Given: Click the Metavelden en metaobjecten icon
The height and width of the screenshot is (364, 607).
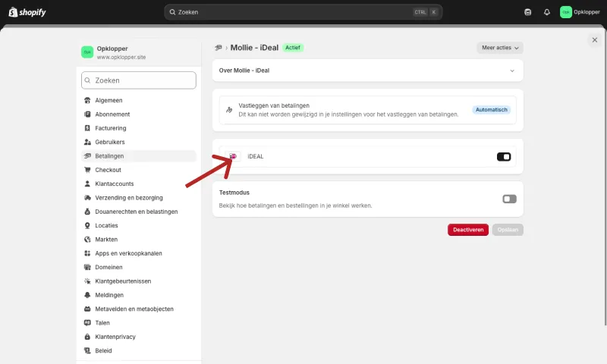Looking at the screenshot, I should click(x=87, y=309).
